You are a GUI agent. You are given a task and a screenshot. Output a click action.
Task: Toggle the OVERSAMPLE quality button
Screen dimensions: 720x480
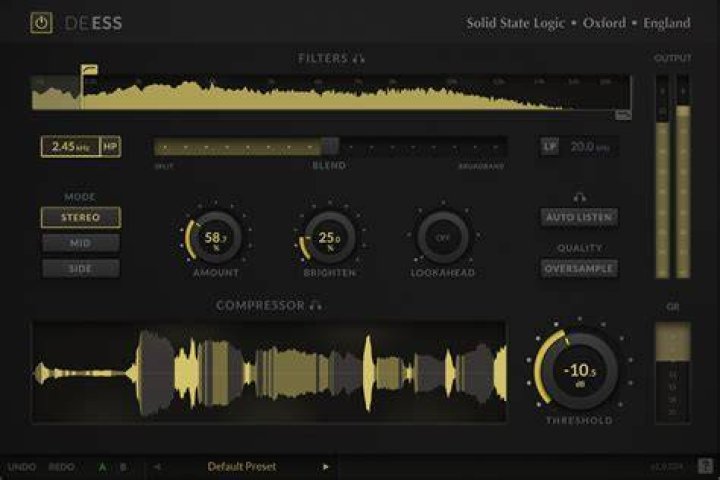(579, 269)
